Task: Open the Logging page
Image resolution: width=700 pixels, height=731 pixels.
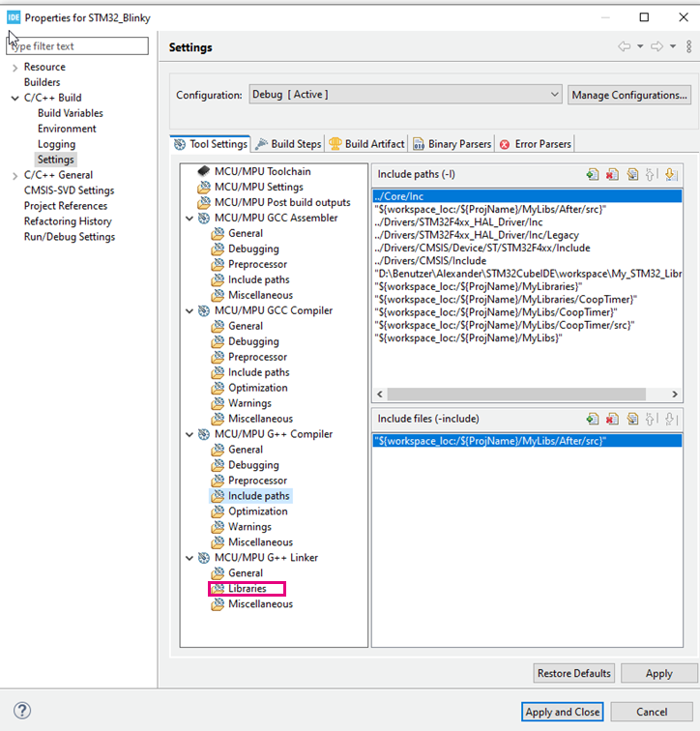Action: pyautogui.click(x=56, y=144)
